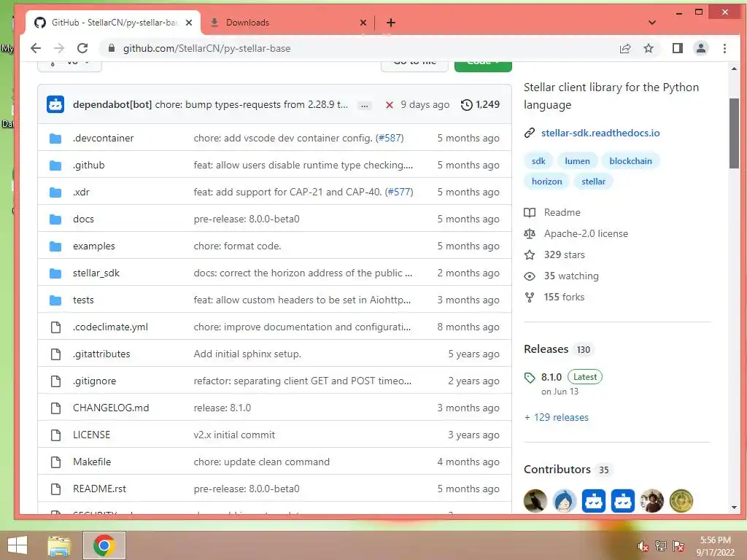Select the lumen topic tag
Viewport: 747px width, 560px height.
point(578,161)
